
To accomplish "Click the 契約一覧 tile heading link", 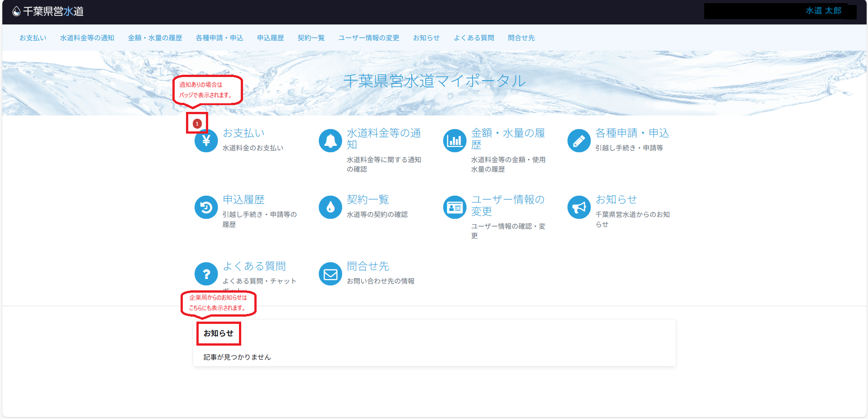I will click(368, 200).
